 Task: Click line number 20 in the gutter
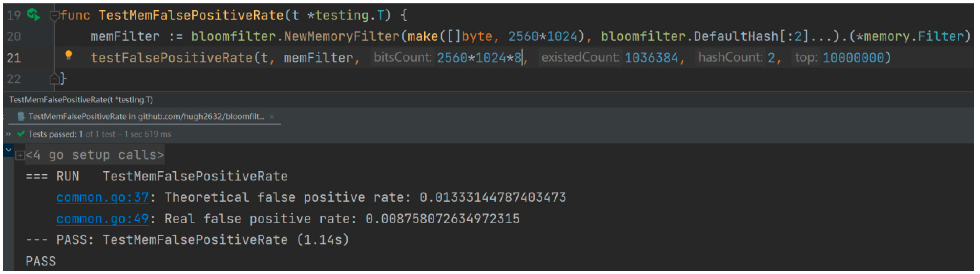[x=14, y=37]
